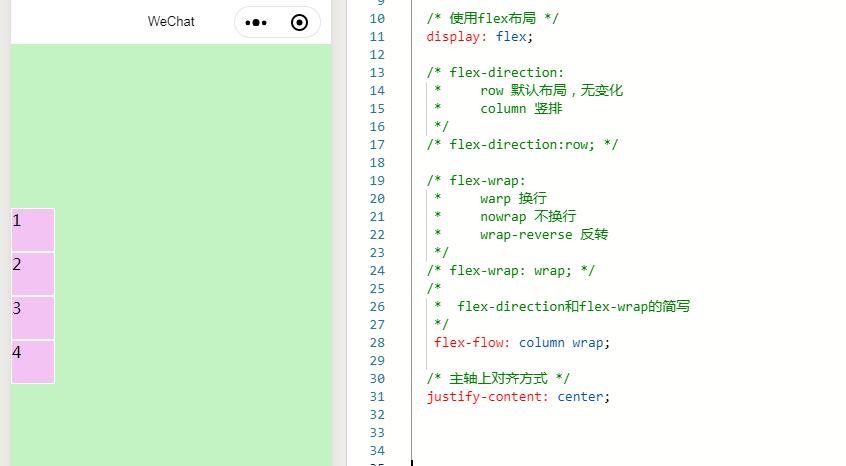
Task: Click the 'flex-wrap:' comment header line
Action: tap(476, 181)
